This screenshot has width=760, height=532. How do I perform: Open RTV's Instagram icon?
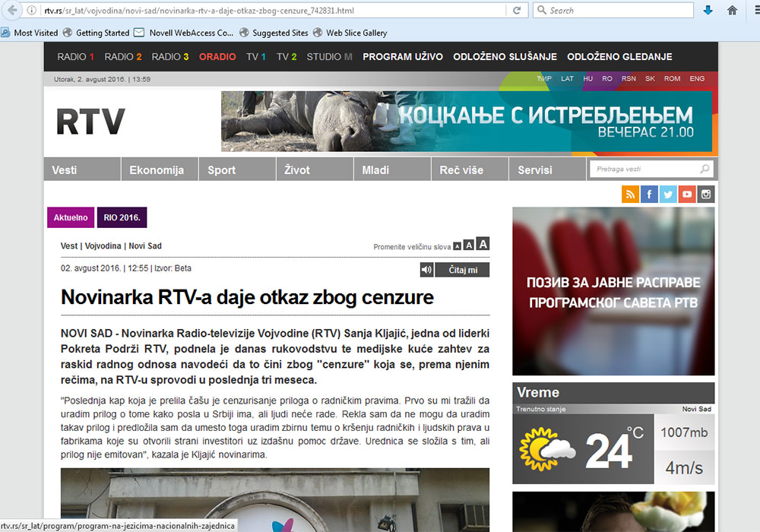click(x=707, y=195)
